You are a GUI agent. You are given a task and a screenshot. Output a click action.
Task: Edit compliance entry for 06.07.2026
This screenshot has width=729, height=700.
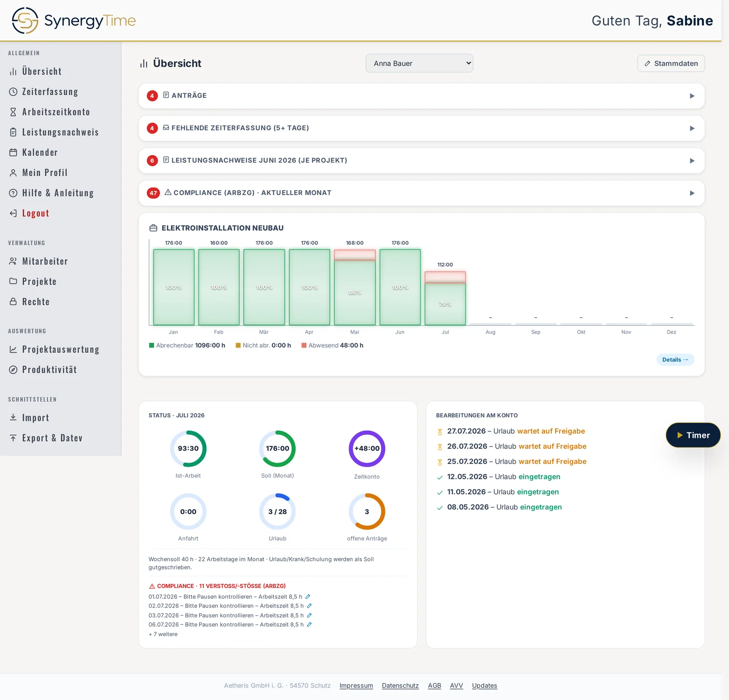[x=309, y=624]
